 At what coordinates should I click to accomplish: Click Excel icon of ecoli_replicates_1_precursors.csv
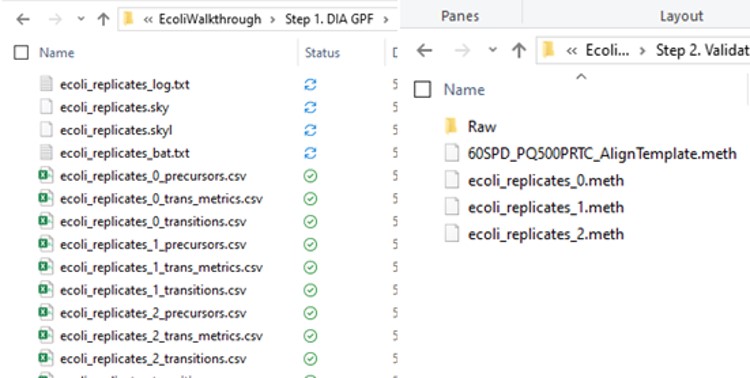click(x=45, y=245)
